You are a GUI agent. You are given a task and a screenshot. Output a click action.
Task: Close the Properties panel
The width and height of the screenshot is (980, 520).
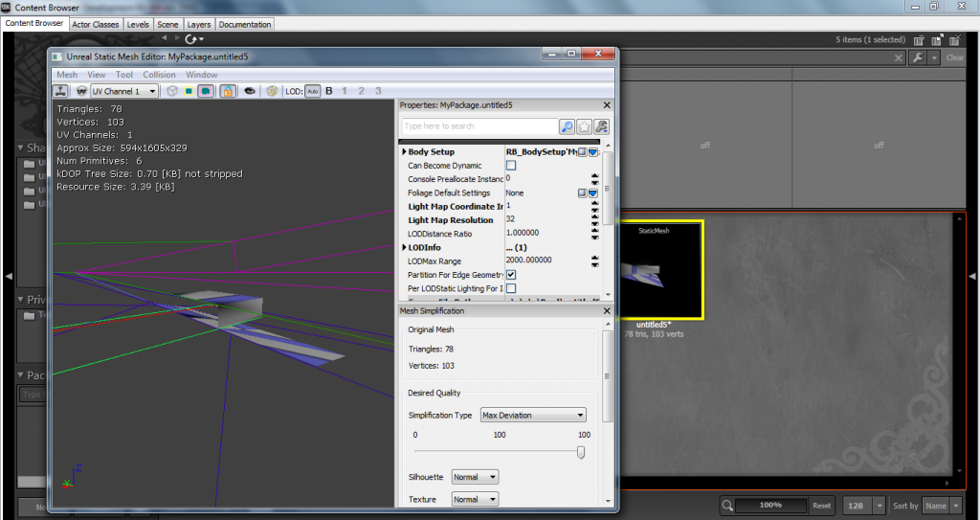coord(607,105)
